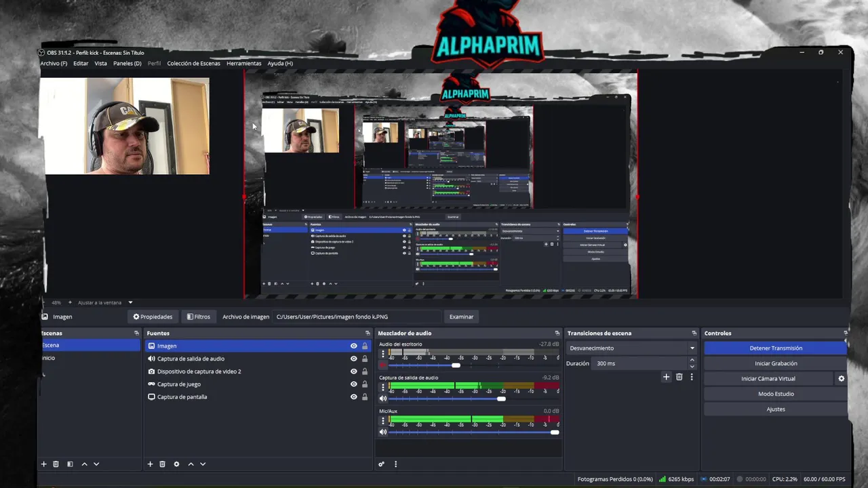Viewport: 868px width, 488px height.
Task: Open the Editar menu
Action: pos(81,63)
